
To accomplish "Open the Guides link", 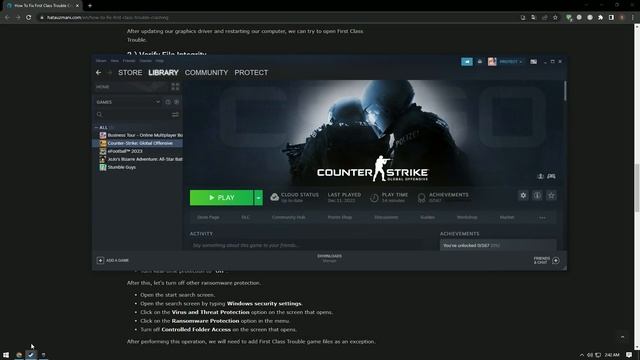I will tap(427, 218).
